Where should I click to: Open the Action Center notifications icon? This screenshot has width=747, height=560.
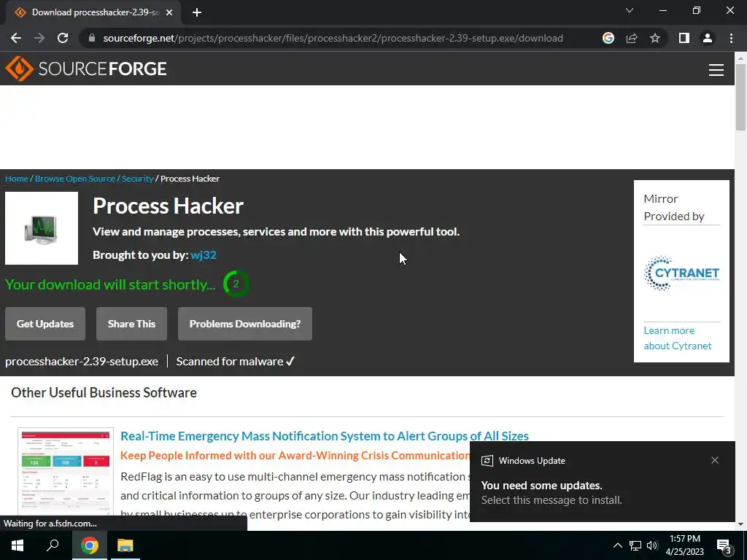point(724,545)
